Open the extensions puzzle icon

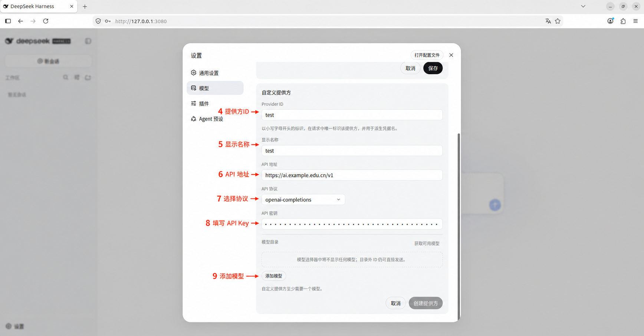click(623, 21)
